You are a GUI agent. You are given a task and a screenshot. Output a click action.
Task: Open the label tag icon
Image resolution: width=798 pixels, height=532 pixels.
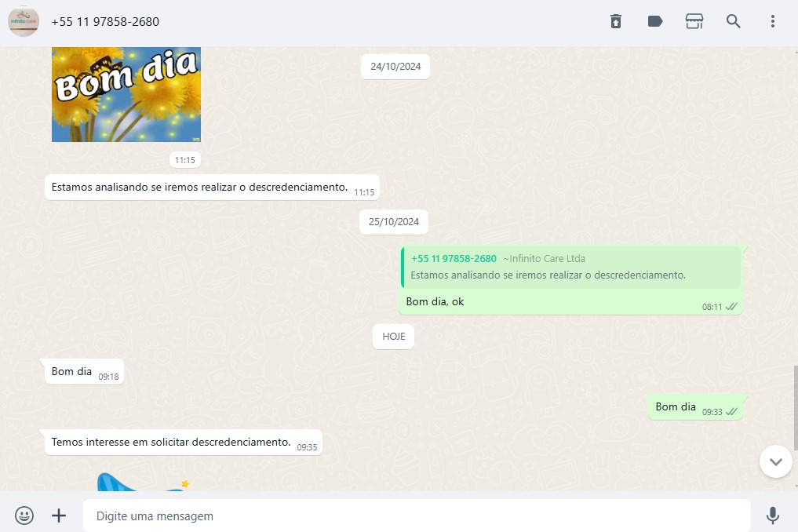655,21
